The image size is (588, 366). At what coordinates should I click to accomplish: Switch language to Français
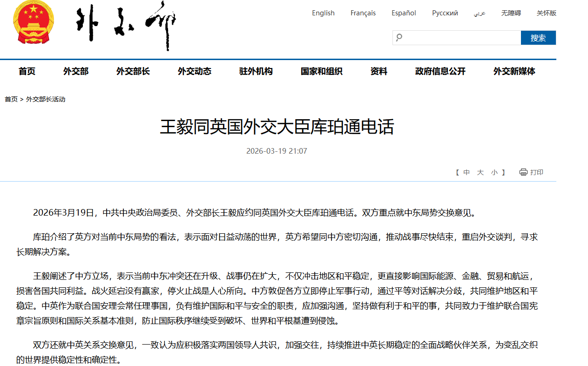coord(363,13)
